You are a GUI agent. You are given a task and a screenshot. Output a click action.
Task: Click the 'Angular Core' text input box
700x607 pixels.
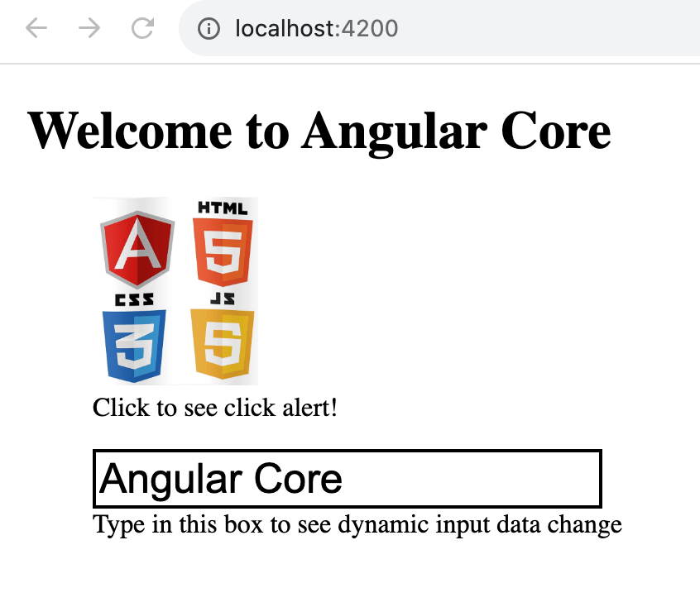coord(348,479)
